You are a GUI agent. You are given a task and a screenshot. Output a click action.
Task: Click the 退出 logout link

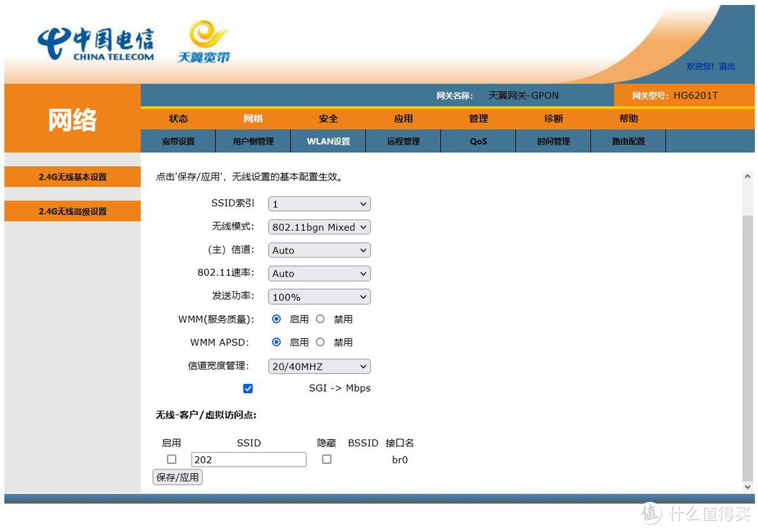coord(727,67)
